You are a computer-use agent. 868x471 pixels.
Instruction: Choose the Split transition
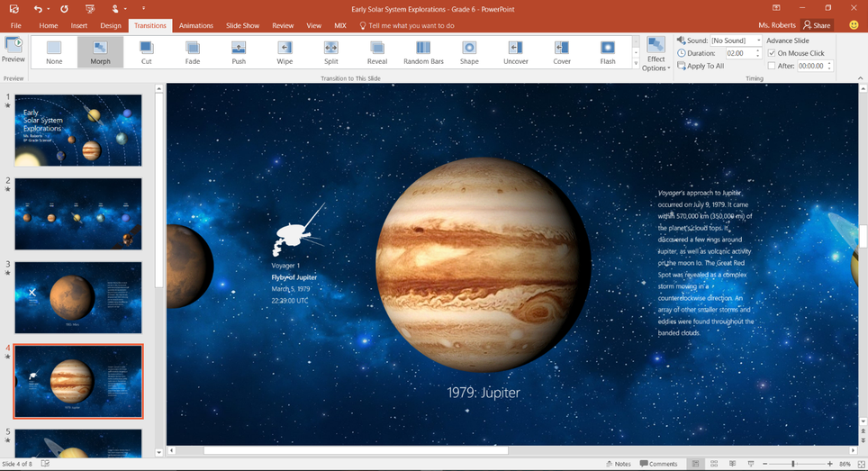click(330, 52)
